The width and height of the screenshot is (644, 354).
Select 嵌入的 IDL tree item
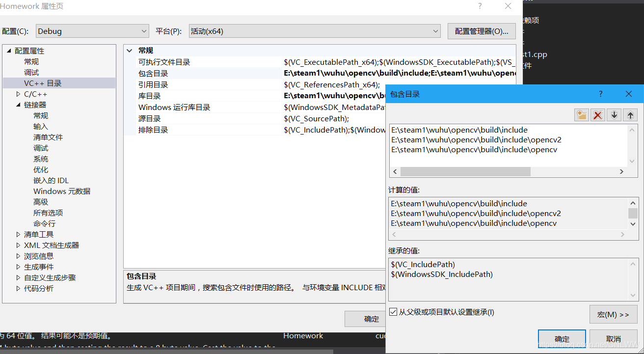pos(51,181)
